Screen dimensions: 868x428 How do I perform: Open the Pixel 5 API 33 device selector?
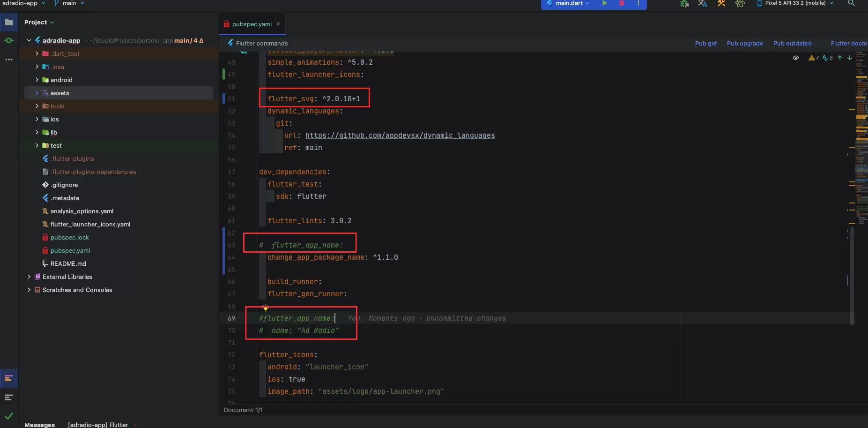(795, 3)
